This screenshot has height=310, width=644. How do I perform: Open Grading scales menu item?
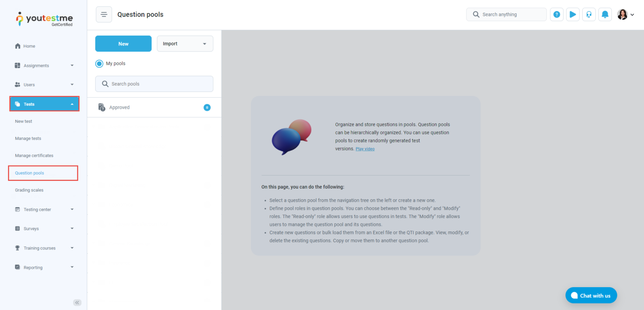point(29,190)
